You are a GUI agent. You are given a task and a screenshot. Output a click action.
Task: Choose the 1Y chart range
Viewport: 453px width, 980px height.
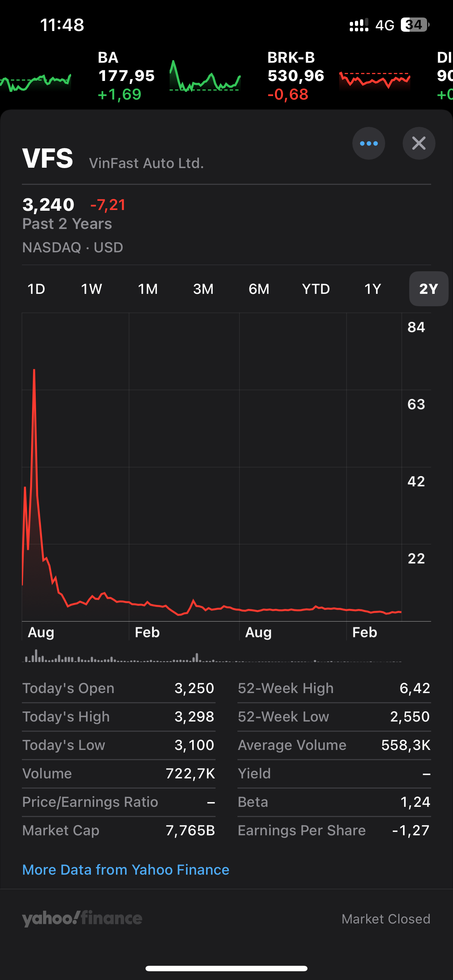[372, 289]
